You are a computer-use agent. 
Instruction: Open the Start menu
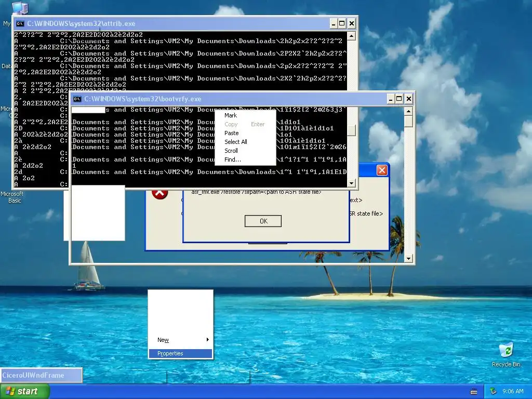(25, 391)
